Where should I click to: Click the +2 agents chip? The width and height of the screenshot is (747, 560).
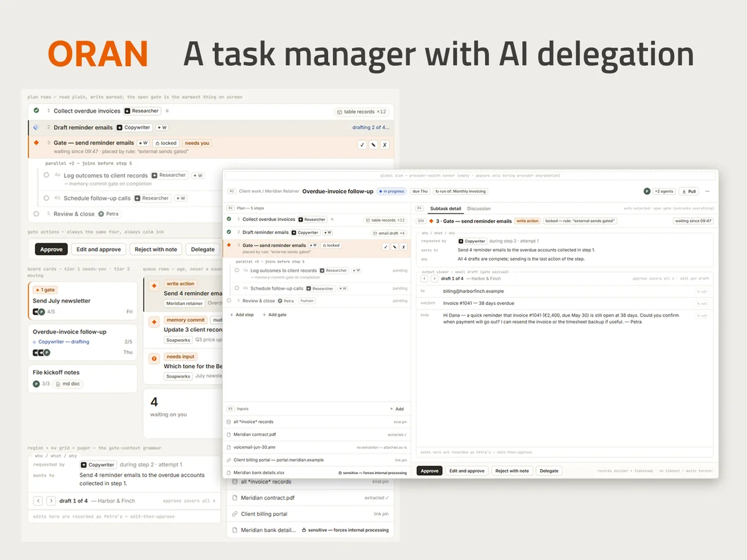click(x=664, y=191)
